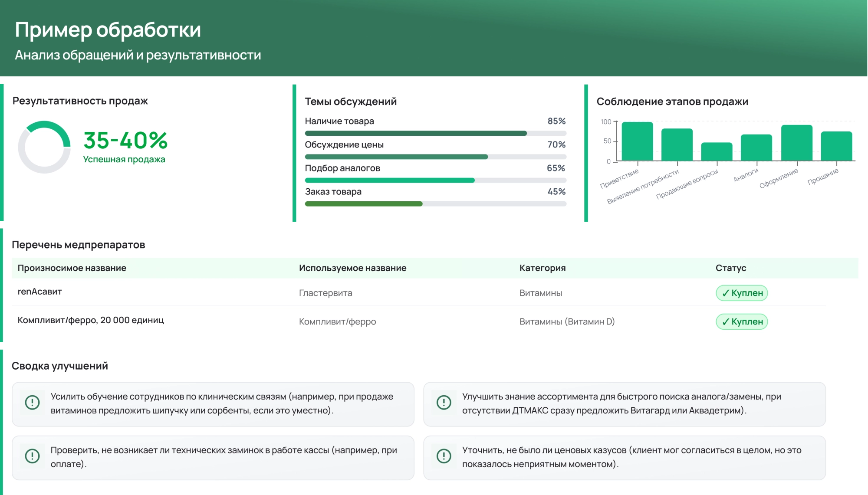Click the 'Витамины (Витамин D)' category cell
The image size is (868, 495).
(567, 322)
